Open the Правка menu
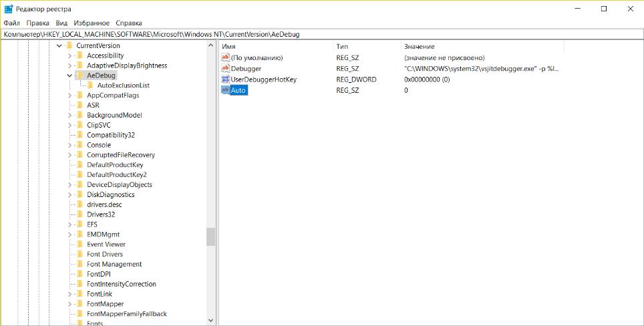The height and width of the screenshot is (326, 644). point(38,23)
